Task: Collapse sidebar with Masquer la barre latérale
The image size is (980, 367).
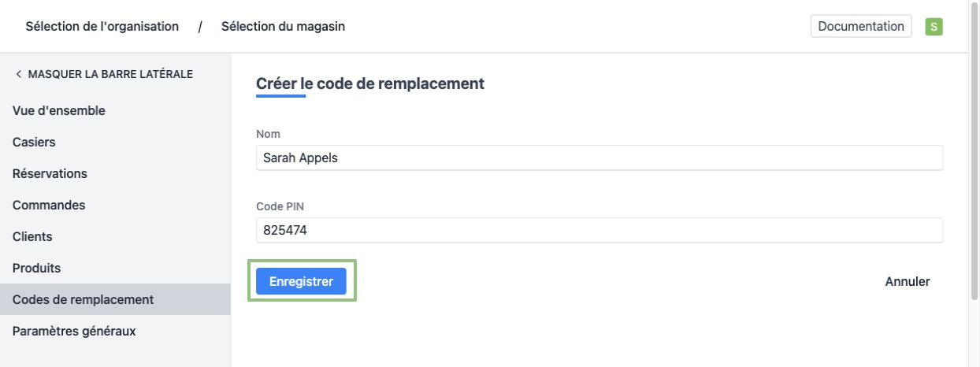Action: tap(103, 74)
